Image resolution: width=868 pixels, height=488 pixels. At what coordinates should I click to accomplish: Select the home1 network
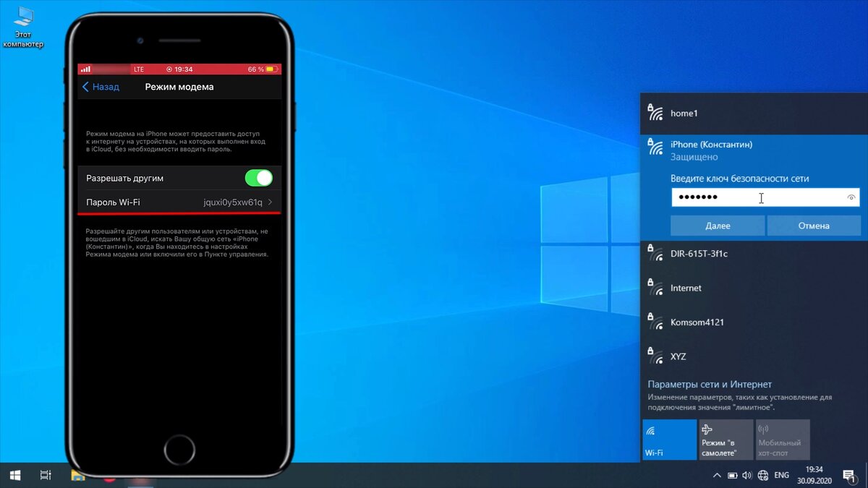[x=754, y=114]
